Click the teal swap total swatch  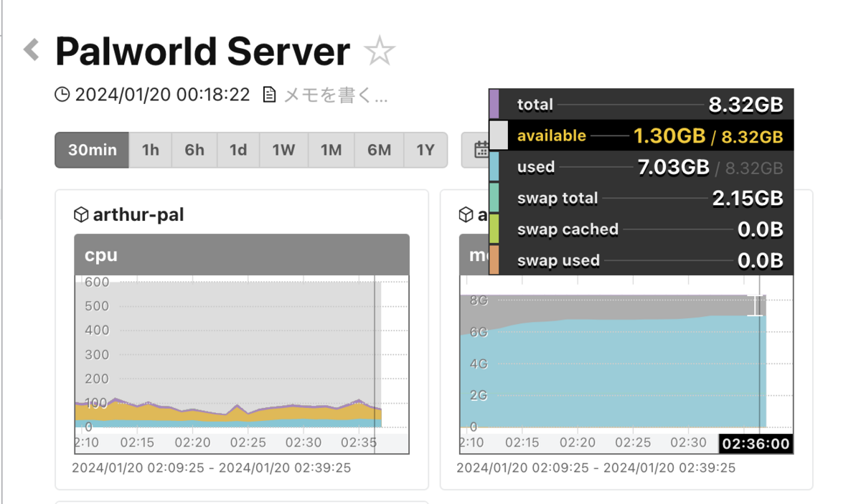point(494,198)
